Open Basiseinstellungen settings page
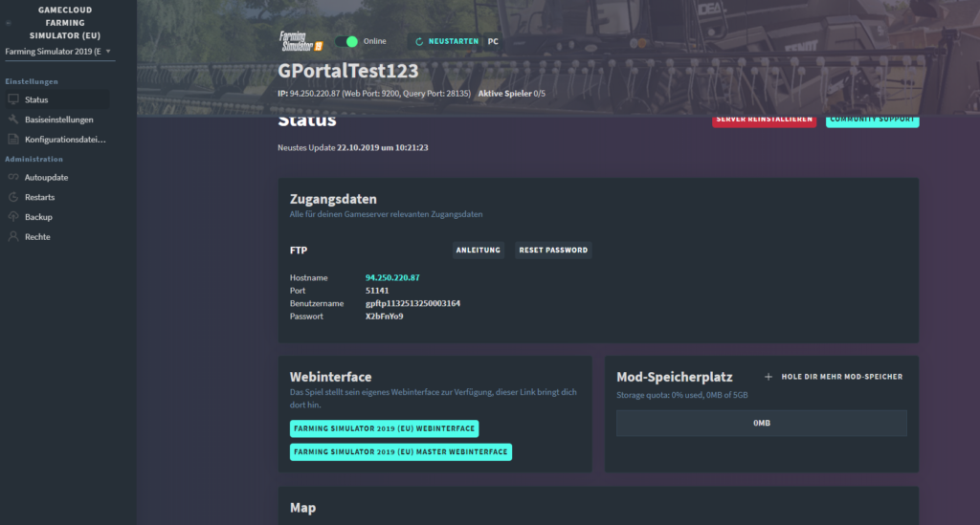 pyautogui.click(x=56, y=120)
